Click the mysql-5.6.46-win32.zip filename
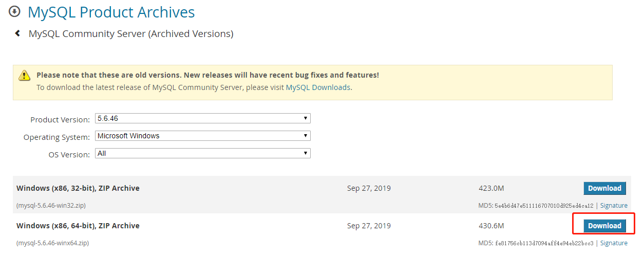Image resolution: width=644 pixels, height=254 pixels. (51, 206)
